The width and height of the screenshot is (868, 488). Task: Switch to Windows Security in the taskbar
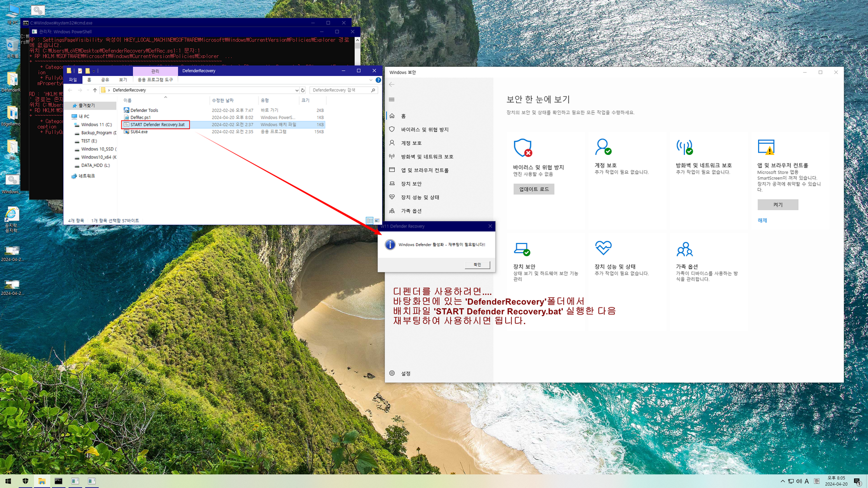coord(25,481)
